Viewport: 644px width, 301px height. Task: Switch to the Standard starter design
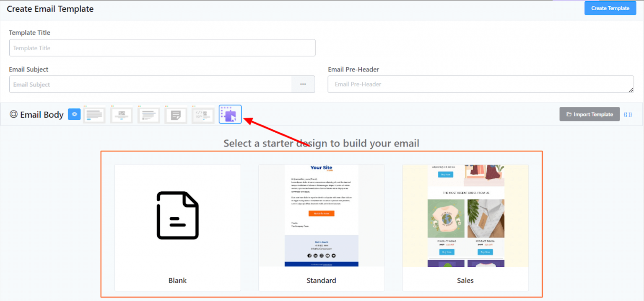(321, 227)
